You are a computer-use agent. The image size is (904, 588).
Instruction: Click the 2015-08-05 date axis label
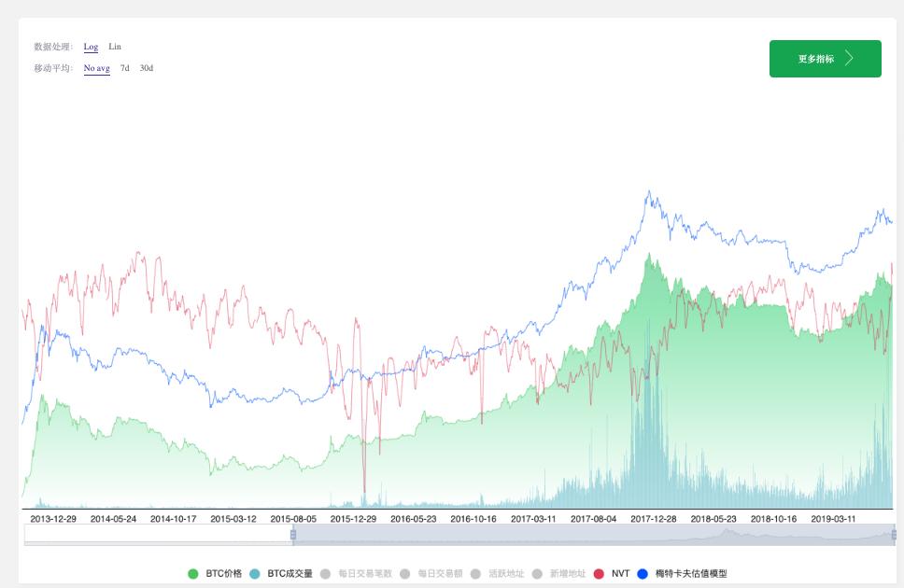pos(293,519)
